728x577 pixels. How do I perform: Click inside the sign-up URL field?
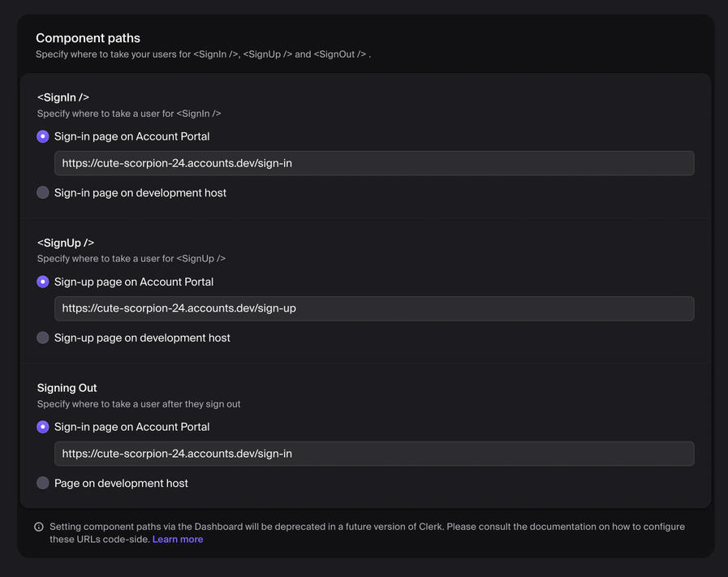tap(373, 308)
